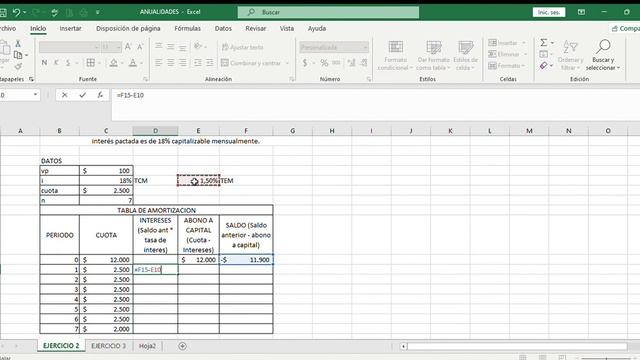Image resolution: width=640 pixels, height=360 pixels.
Task: Decrease the cell indent
Action: 198,63
